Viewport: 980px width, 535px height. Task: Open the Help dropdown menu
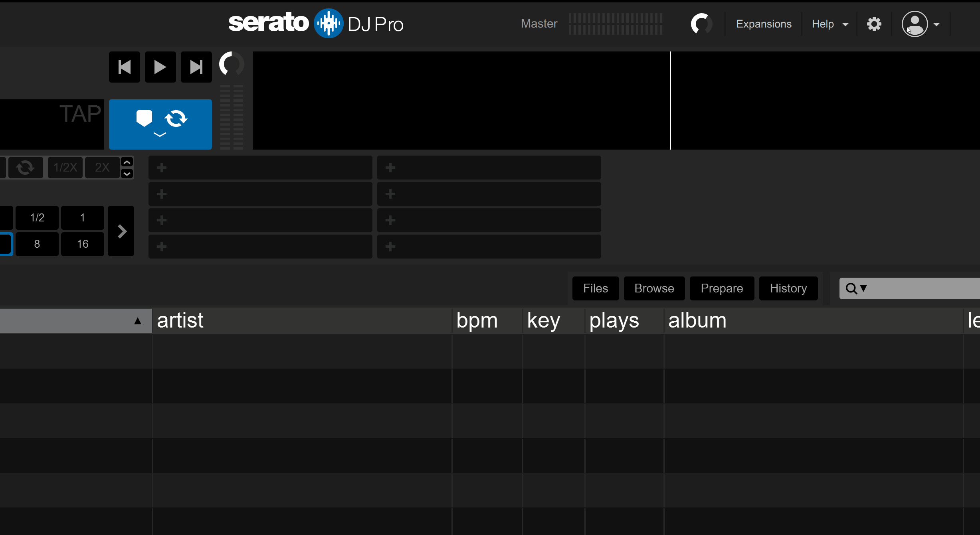pos(830,24)
